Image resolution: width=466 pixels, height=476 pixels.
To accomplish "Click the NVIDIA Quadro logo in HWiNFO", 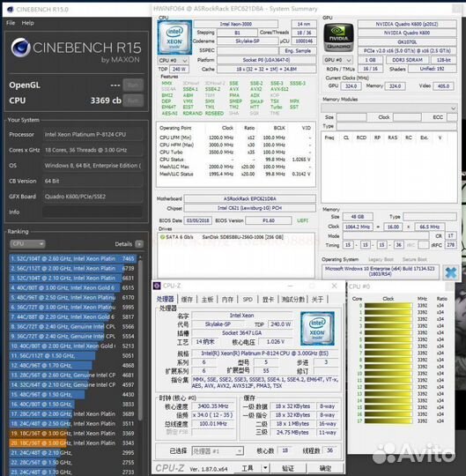I will [338, 38].
